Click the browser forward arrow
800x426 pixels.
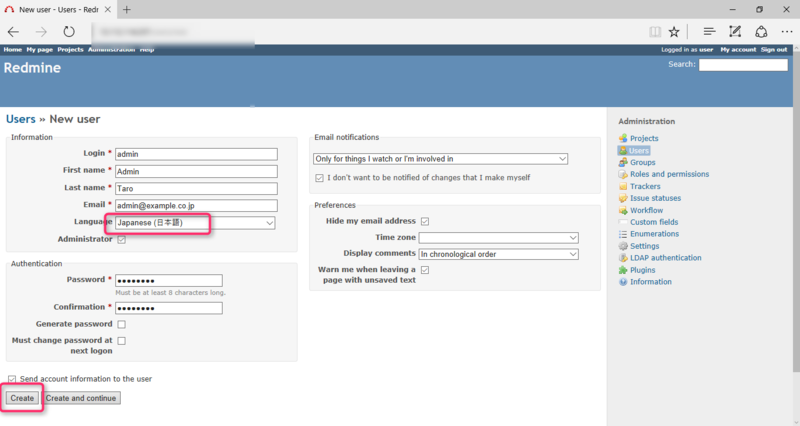(x=41, y=32)
